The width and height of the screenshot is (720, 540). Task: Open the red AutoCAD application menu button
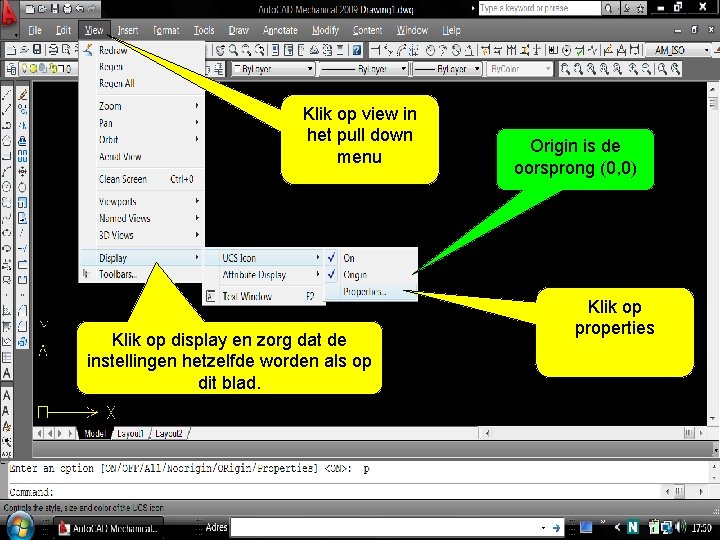coord(9,18)
